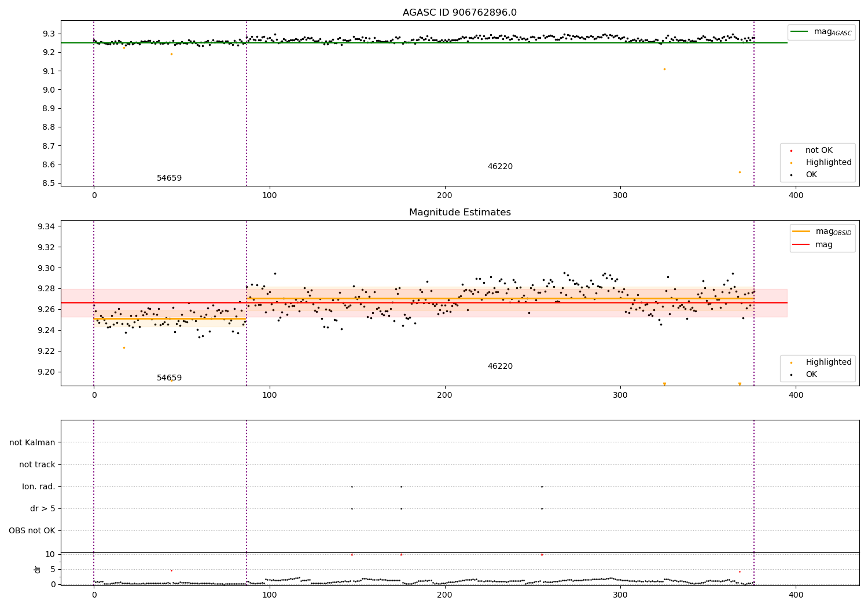Image resolution: width=868 pixels, height=608 pixels.
Task: Click the 400 x-axis tick in bottom plot
Action: (x=796, y=595)
